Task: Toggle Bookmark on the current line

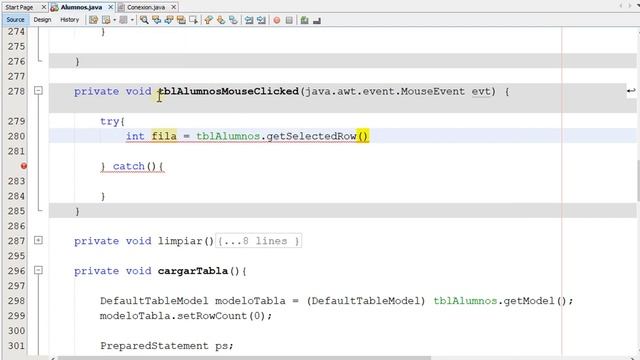Action: [x=233, y=20]
